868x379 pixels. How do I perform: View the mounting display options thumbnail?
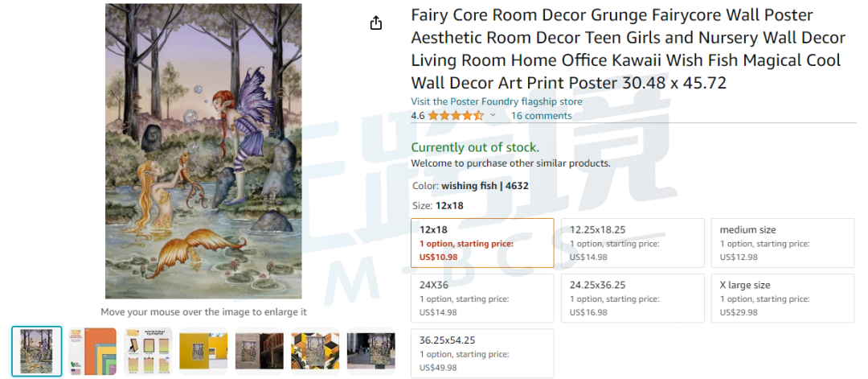[148, 352]
